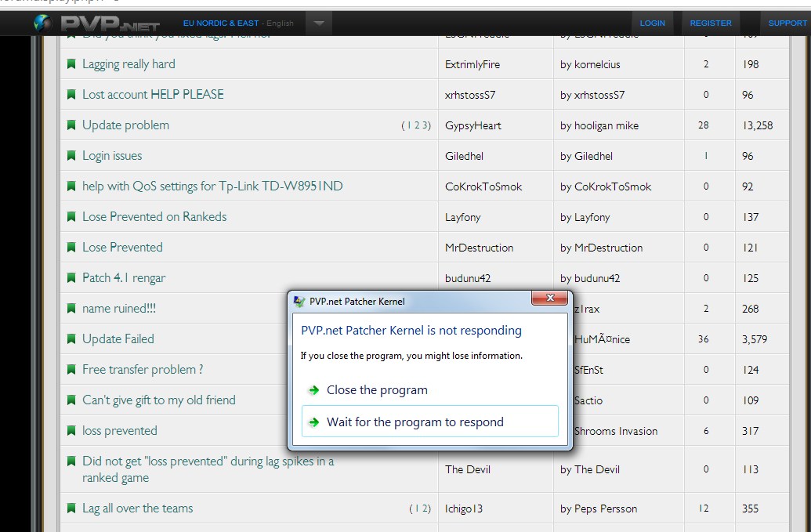Open the thread titled exactly Lose Prevented
This screenshot has height=532, width=811.
[122, 247]
